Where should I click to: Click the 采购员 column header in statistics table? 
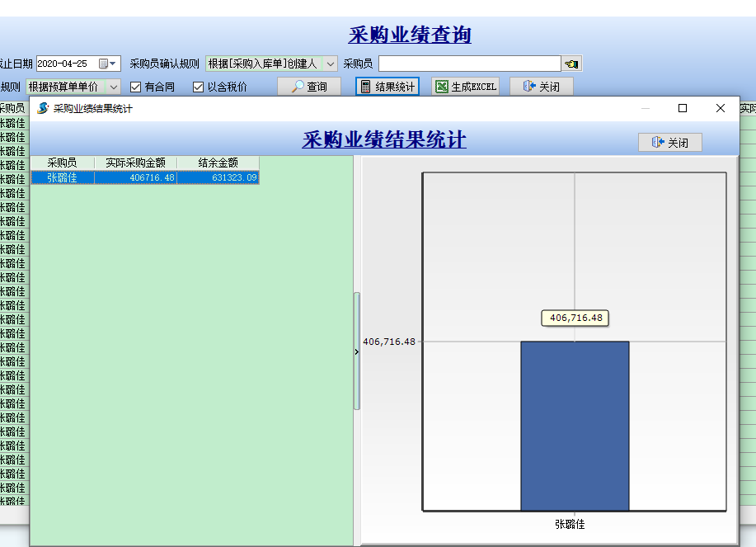pyautogui.click(x=62, y=163)
